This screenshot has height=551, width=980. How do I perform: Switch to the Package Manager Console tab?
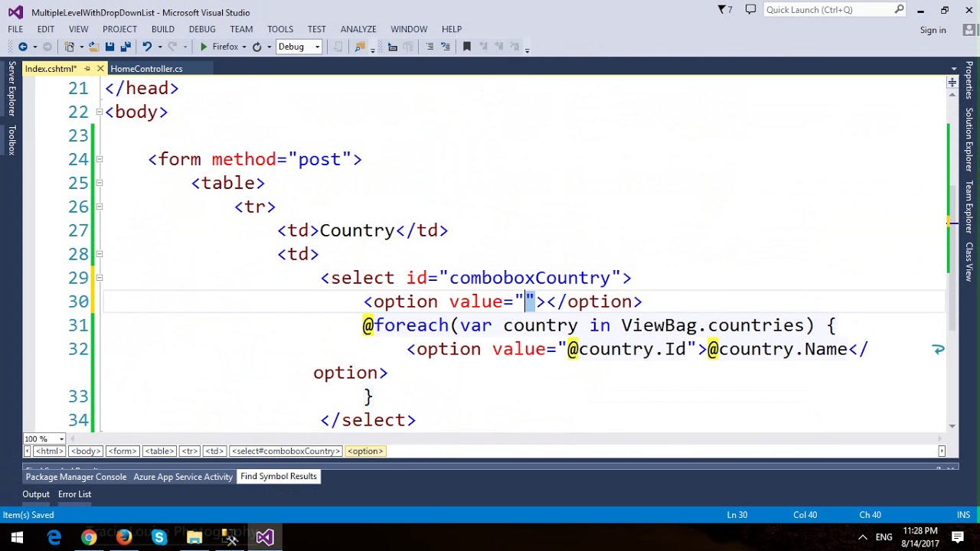point(76,477)
